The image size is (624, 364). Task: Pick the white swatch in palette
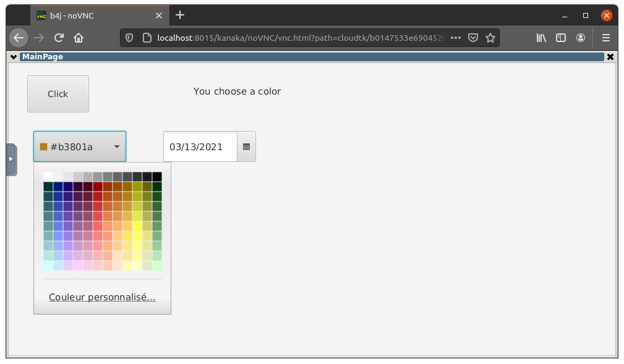pos(48,177)
